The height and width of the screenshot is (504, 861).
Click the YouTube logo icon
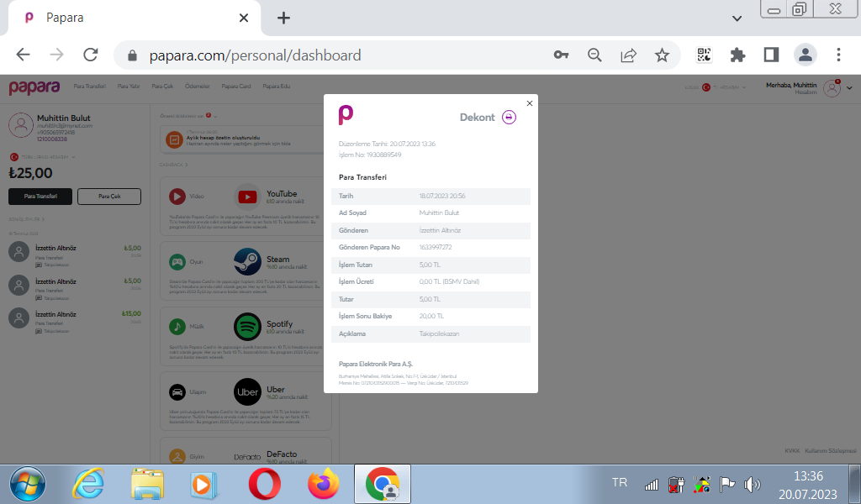point(248,197)
